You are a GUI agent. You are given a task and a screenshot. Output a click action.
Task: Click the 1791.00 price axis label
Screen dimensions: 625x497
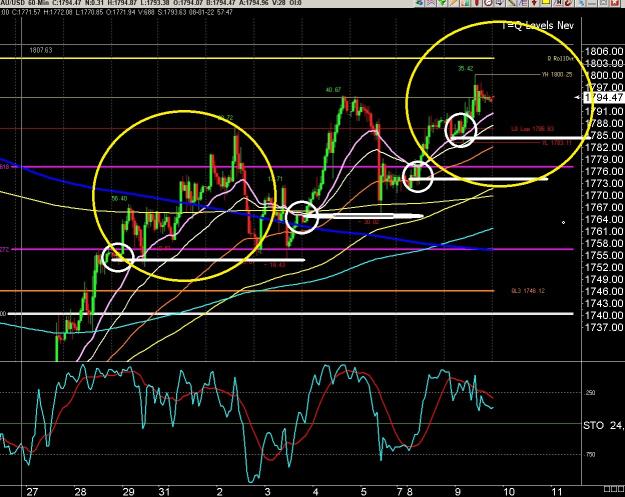point(604,111)
